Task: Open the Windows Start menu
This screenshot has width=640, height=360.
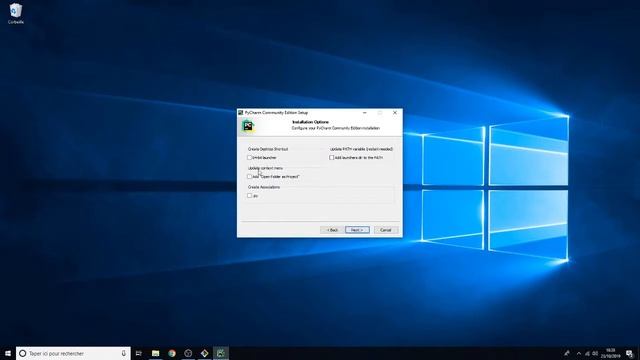Action: point(8,353)
